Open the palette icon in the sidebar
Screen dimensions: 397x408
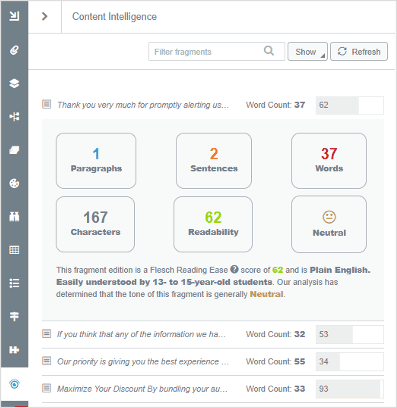tap(14, 183)
